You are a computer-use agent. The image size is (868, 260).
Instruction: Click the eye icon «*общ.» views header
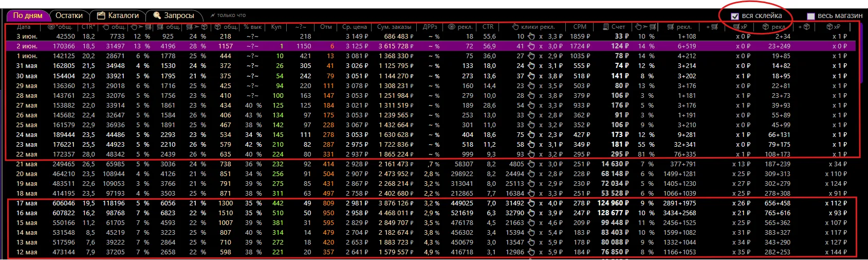52,27
